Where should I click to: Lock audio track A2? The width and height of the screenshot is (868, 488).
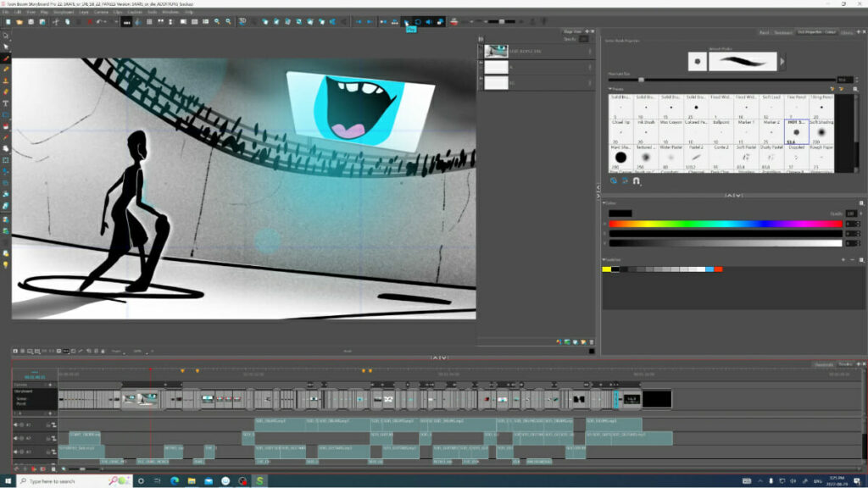pyautogui.click(x=48, y=438)
